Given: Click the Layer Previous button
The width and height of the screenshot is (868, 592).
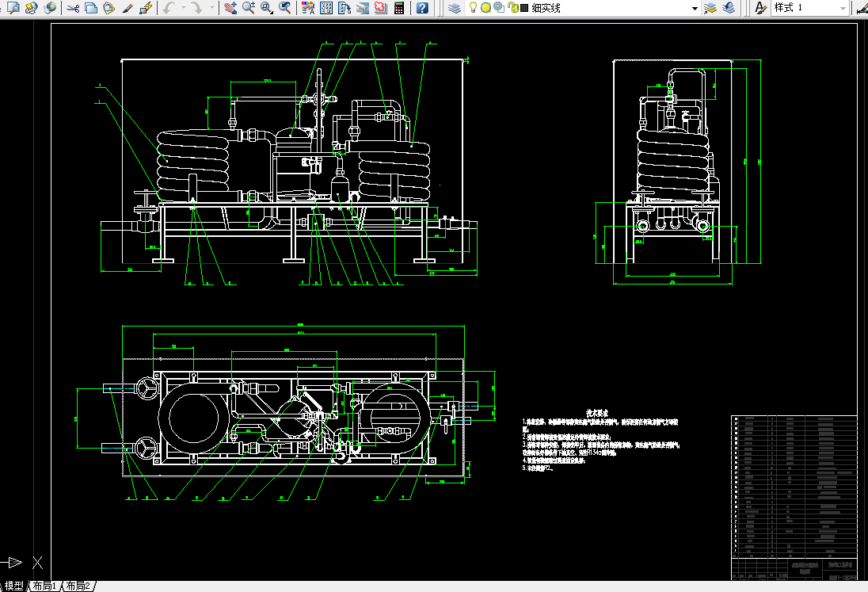Looking at the screenshot, I should (x=729, y=8).
